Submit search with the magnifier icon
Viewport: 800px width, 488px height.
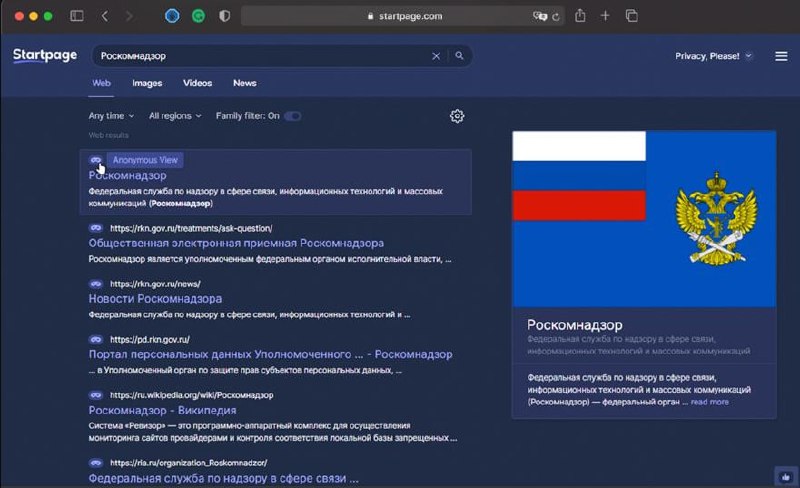click(459, 56)
